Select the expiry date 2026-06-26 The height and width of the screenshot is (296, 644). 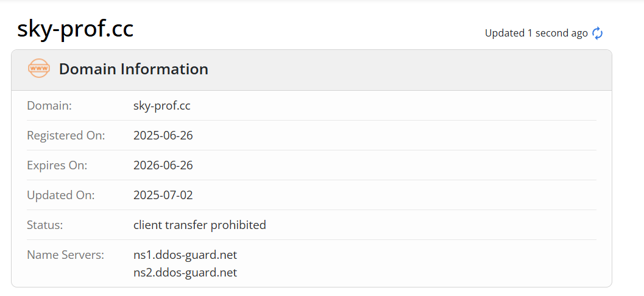pyautogui.click(x=163, y=165)
